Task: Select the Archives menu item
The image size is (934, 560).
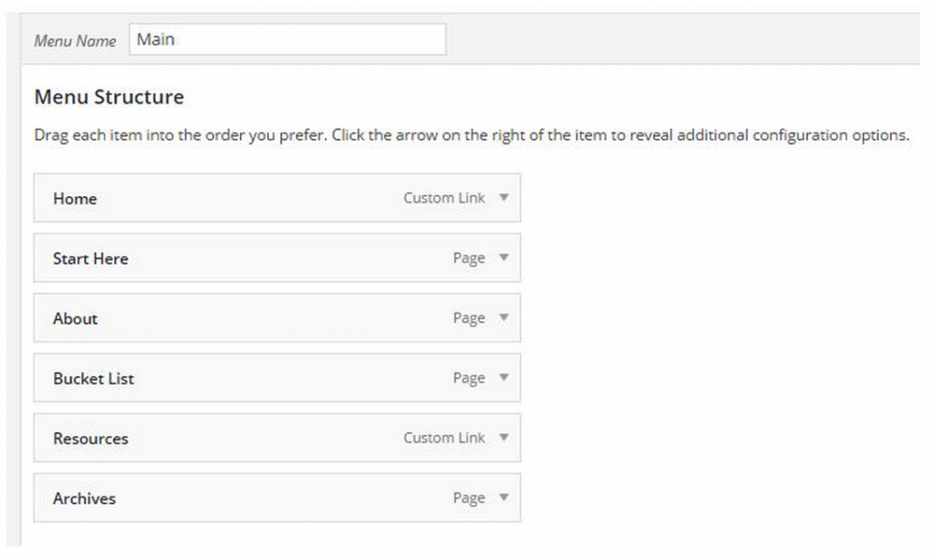Action: tap(277, 498)
